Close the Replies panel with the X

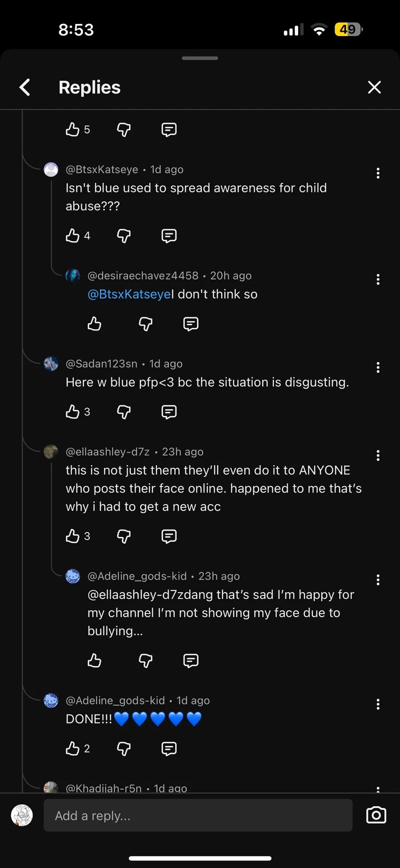[374, 87]
